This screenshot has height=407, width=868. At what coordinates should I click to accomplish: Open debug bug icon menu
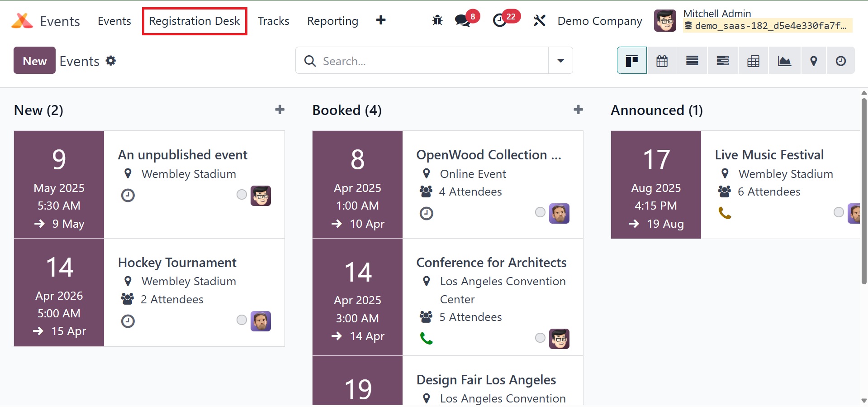point(437,20)
